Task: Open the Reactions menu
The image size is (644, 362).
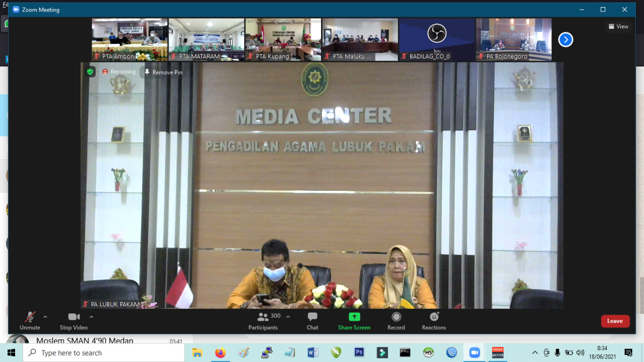Action: 434,320
